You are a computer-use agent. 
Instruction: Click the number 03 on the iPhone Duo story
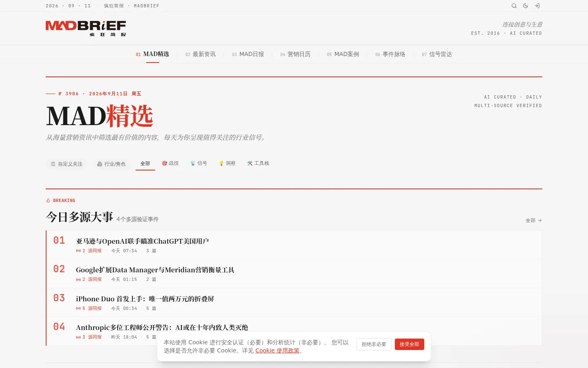pos(59,298)
